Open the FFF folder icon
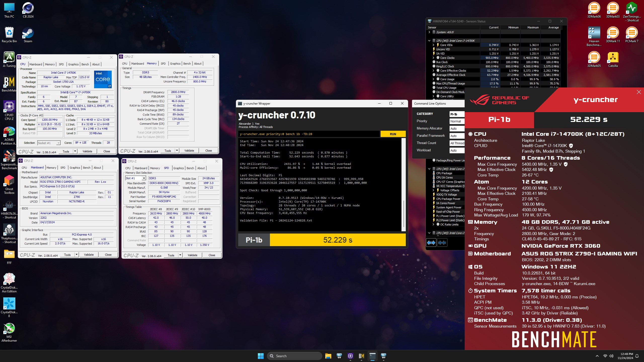 (x=9, y=256)
